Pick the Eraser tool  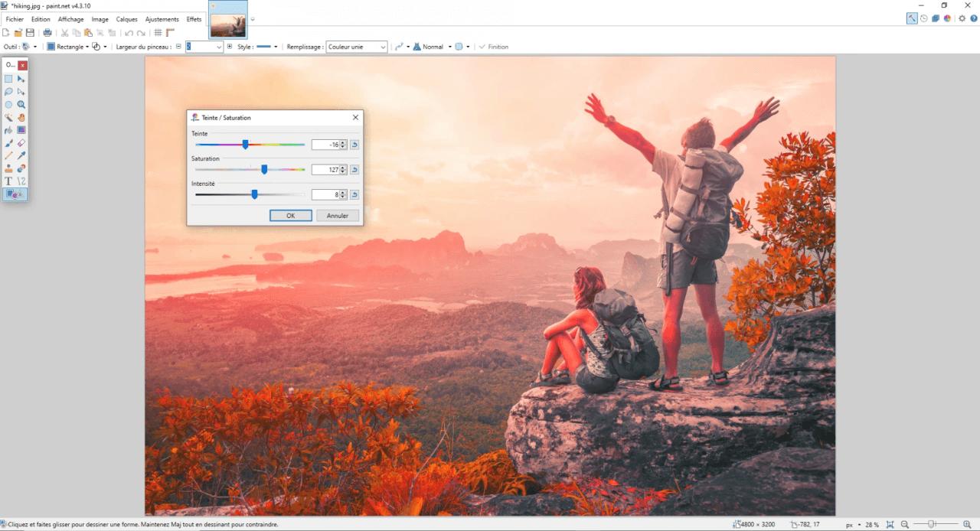(x=21, y=143)
